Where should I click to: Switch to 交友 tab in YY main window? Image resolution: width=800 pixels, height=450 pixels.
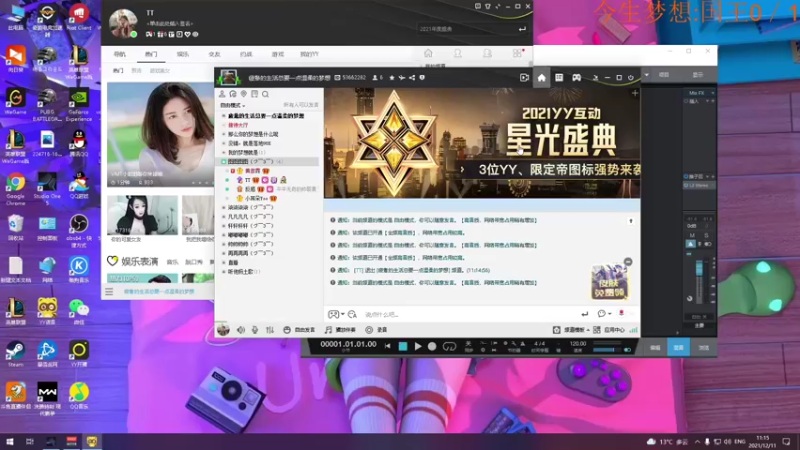(214, 54)
